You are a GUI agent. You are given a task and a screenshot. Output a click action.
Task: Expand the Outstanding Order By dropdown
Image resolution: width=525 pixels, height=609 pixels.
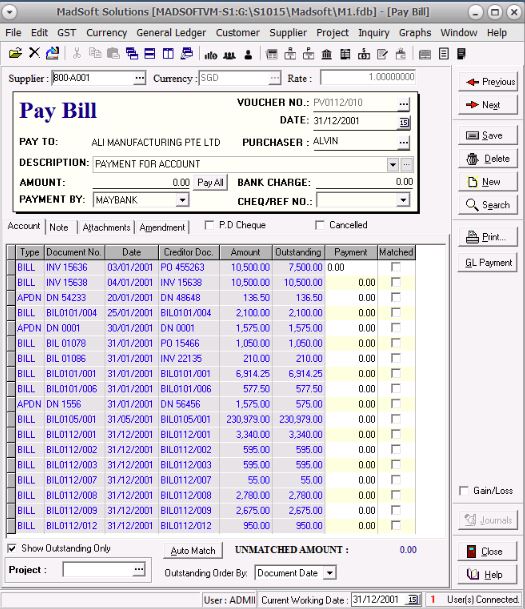pyautogui.click(x=330, y=573)
